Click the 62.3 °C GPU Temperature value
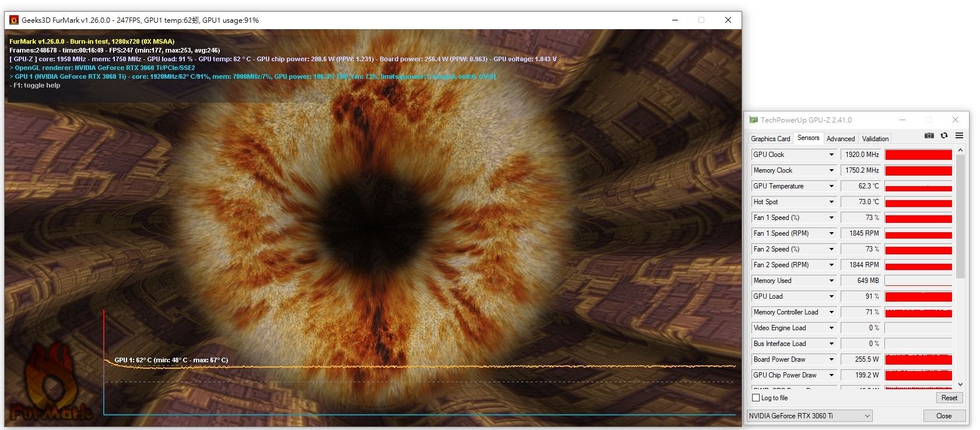Screen dimensions: 980x430 [861, 186]
